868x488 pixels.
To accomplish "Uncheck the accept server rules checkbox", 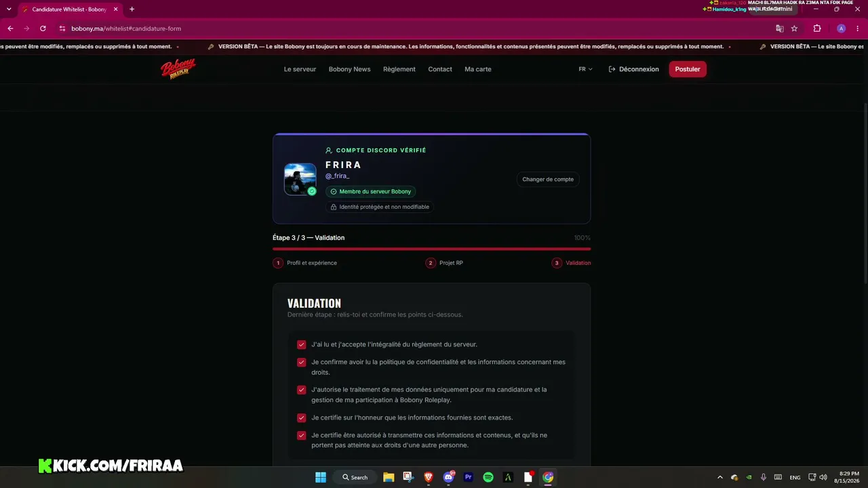I will pyautogui.click(x=302, y=344).
